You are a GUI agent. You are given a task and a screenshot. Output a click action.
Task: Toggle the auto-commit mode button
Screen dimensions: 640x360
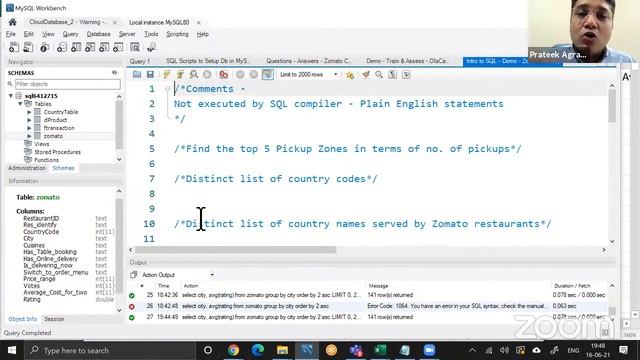268,74
